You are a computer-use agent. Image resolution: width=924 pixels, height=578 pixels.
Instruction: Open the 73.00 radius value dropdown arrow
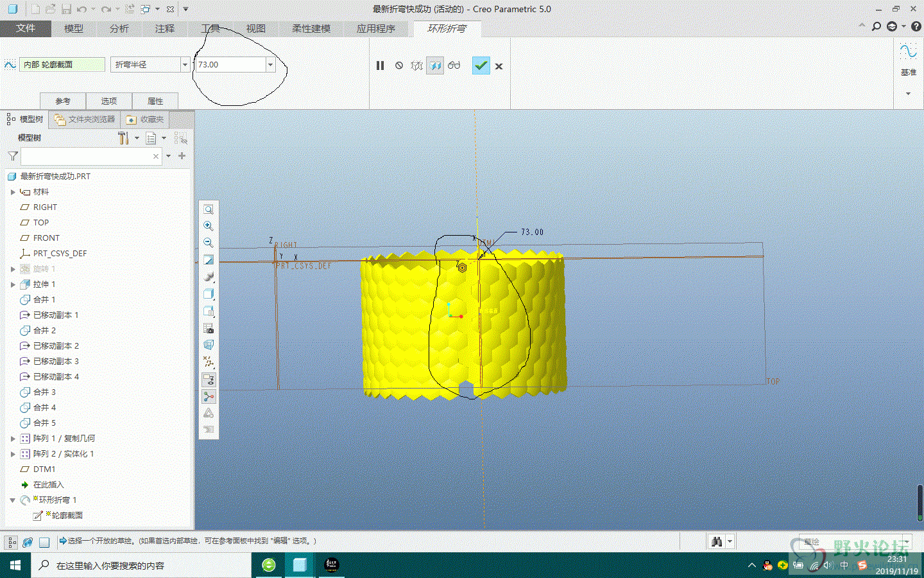click(x=270, y=64)
